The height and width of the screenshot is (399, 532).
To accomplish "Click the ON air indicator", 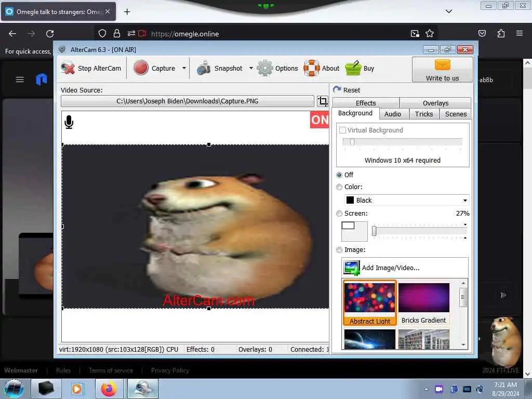I will coord(320,120).
